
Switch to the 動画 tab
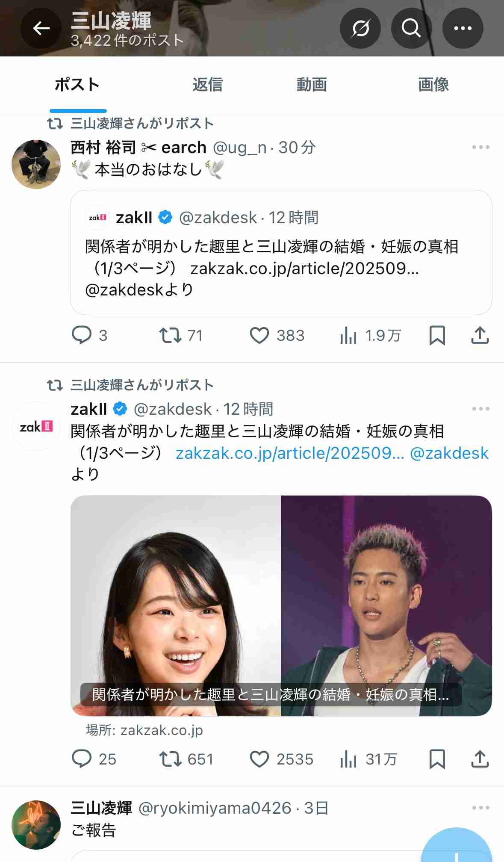point(312,85)
